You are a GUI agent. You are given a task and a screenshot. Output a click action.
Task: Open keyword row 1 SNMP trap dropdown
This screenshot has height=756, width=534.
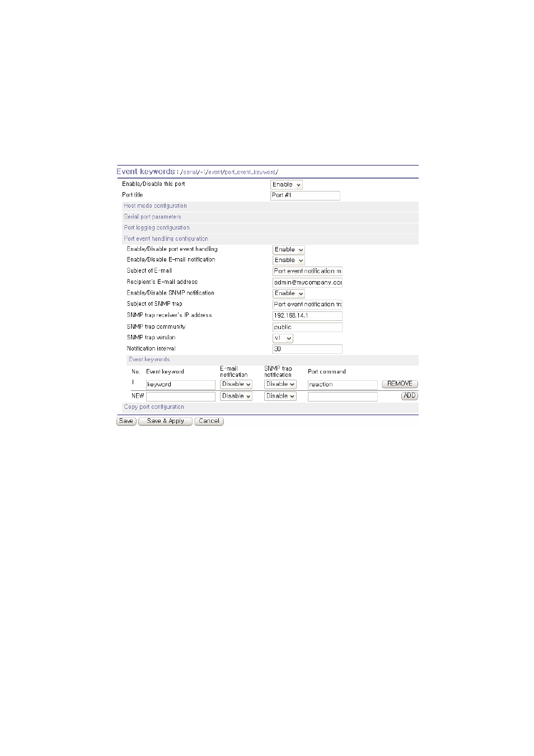[x=280, y=384]
